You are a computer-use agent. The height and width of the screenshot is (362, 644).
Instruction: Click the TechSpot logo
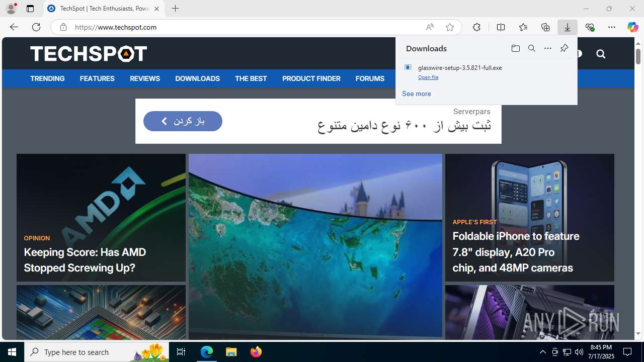click(x=89, y=53)
